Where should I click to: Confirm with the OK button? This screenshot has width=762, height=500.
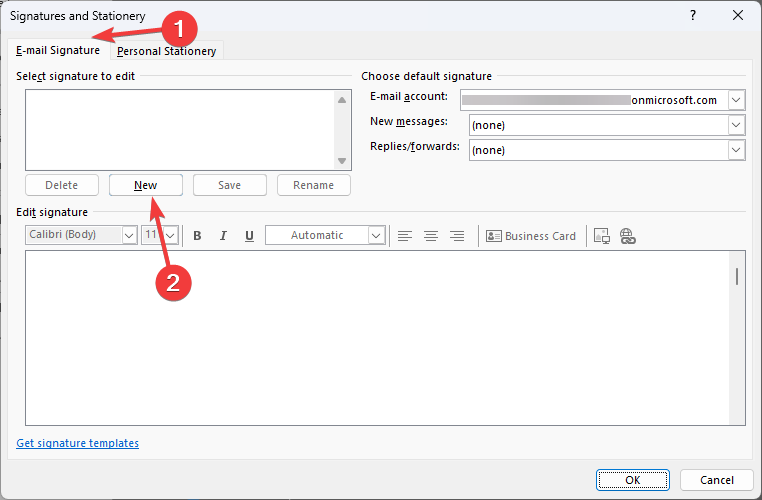tap(633, 480)
